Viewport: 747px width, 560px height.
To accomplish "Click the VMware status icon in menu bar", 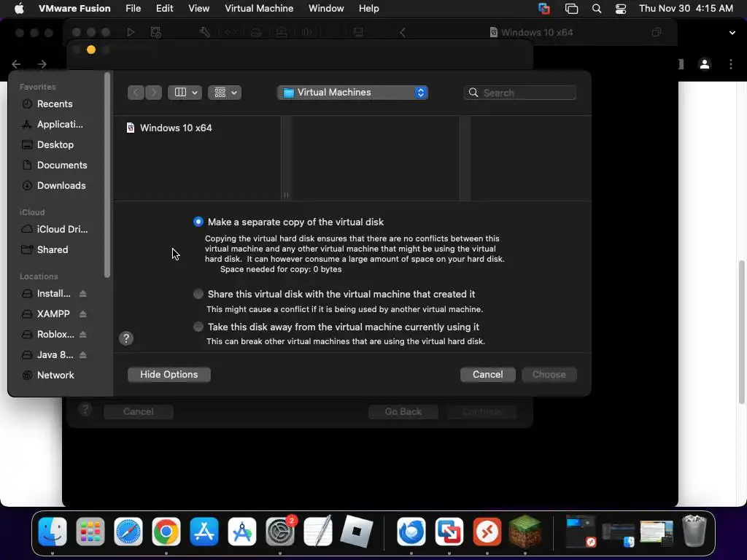I will click(544, 9).
